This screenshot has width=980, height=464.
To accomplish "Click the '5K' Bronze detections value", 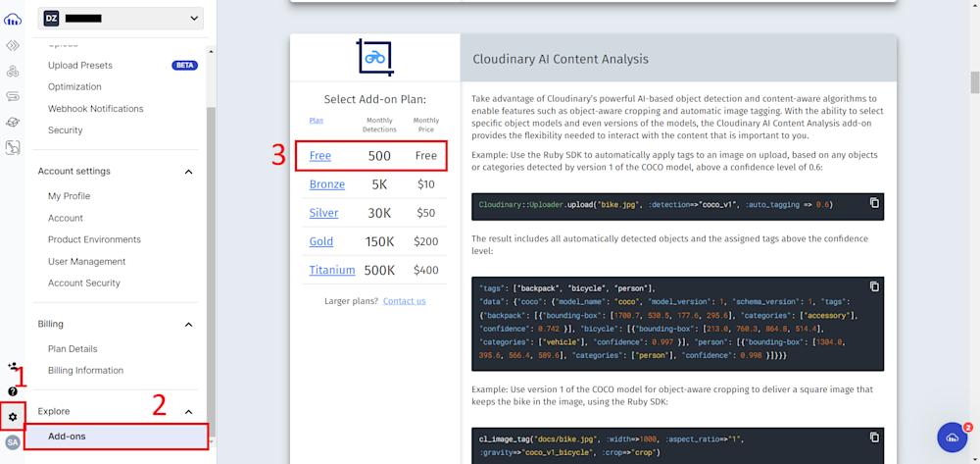I will pyautogui.click(x=379, y=184).
